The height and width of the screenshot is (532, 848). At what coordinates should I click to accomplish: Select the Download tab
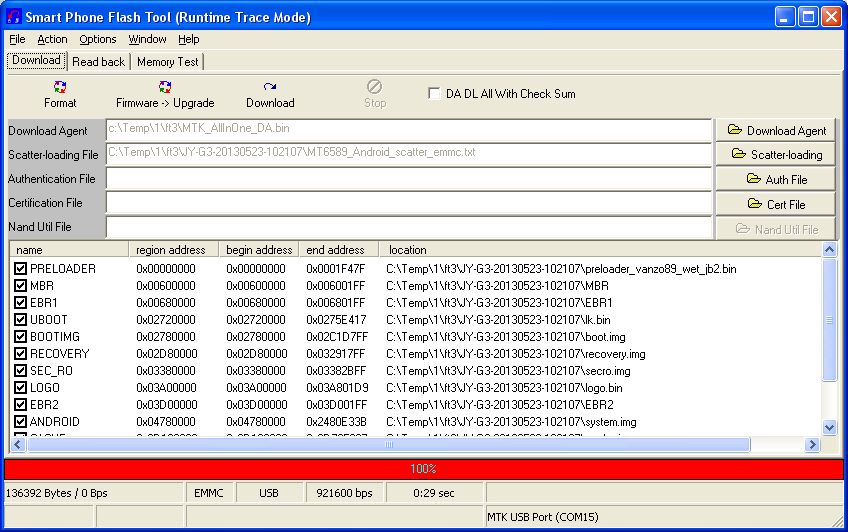[x=36, y=60]
